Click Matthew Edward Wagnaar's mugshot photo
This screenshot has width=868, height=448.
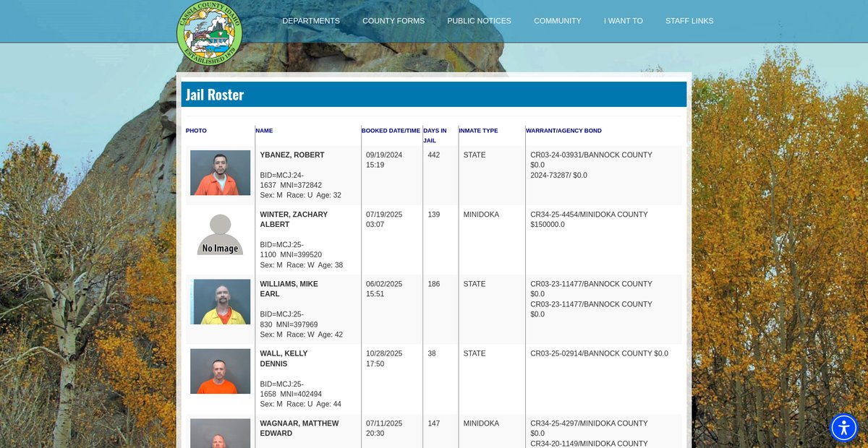click(220, 434)
